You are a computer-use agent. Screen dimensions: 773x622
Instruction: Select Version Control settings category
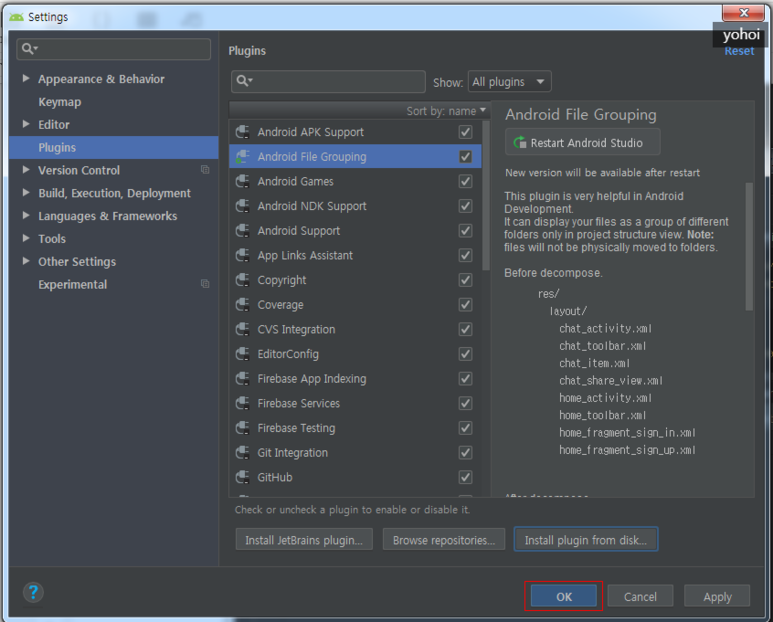point(79,171)
